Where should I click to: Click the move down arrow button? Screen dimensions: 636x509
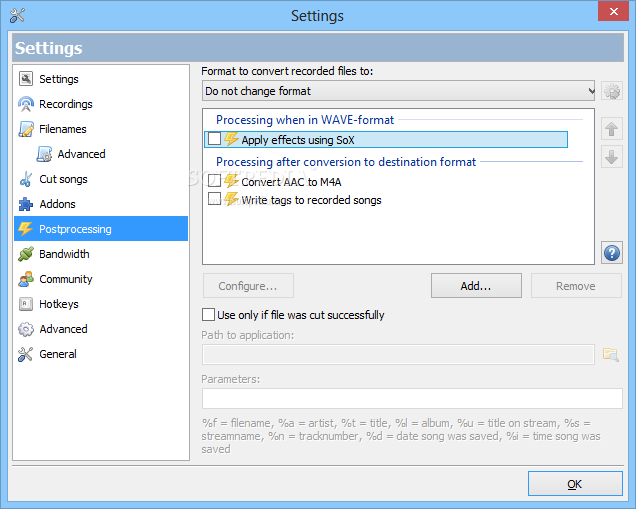[x=612, y=157]
